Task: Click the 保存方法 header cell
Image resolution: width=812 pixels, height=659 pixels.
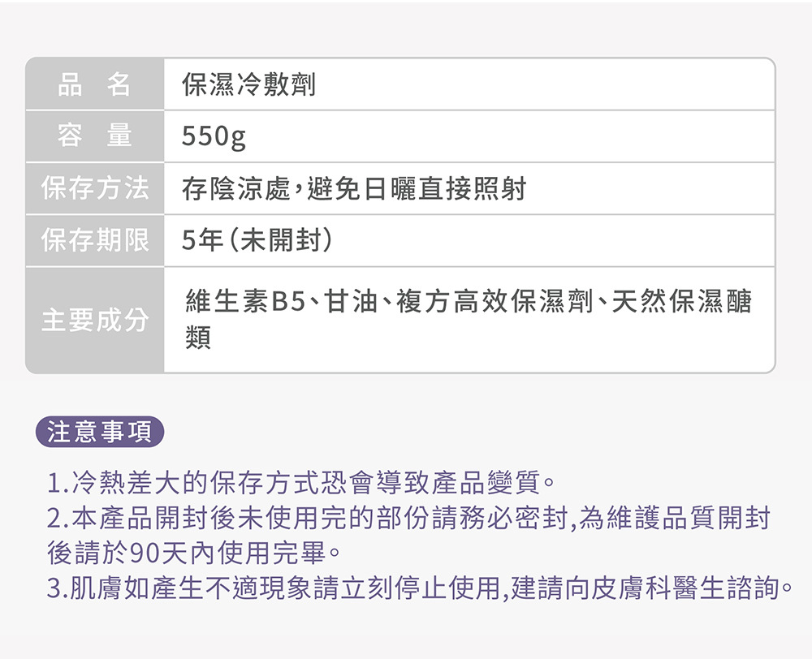Action: (94, 189)
